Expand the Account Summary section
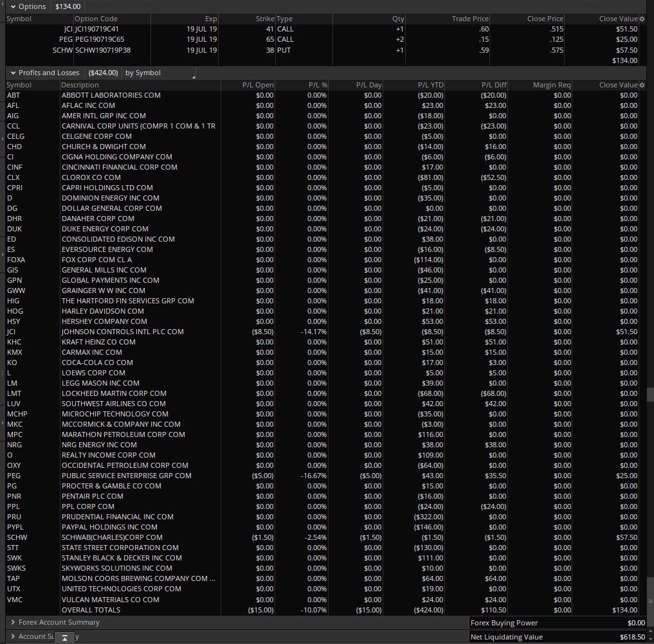Screen dimensions: 654x644 (14, 636)
